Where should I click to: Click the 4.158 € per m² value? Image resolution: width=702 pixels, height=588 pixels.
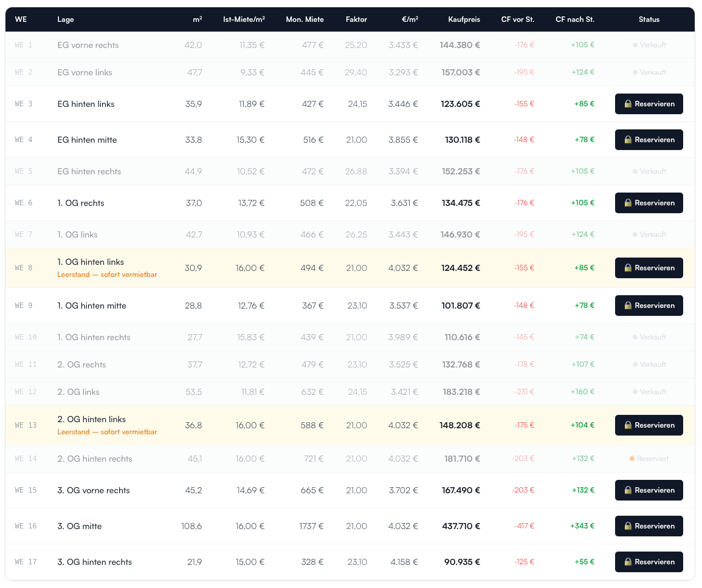pyautogui.click(x=404, y=562)
